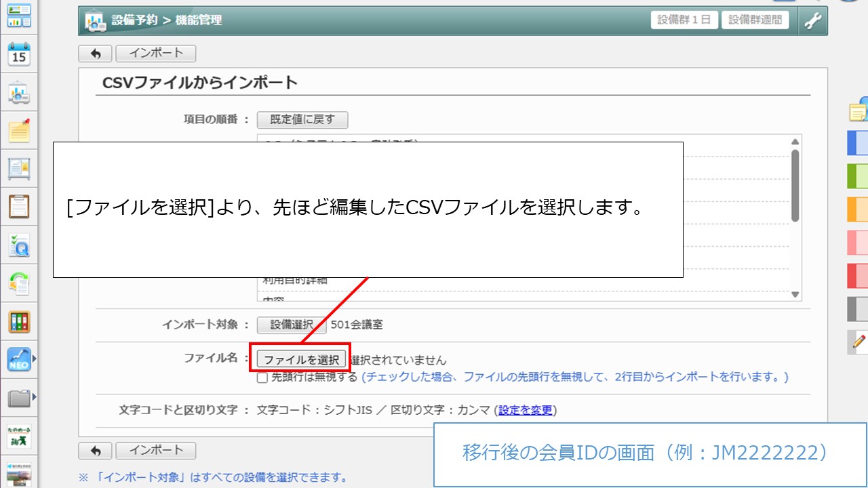Image resolution: width=868 pixels, height=488 pixels.
Task: Switch to 設備群週間 view
Action: coord(755,20)
